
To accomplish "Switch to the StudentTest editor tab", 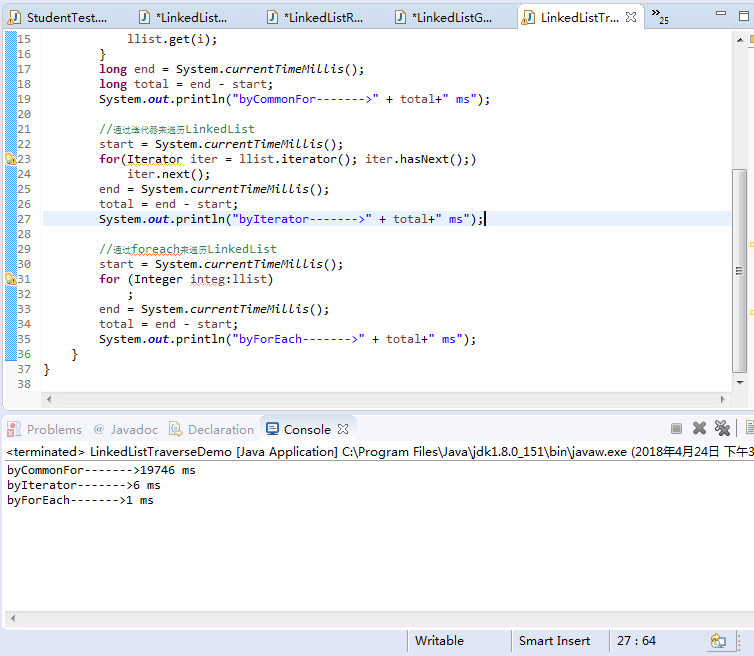I will click(x=60, y=18).
